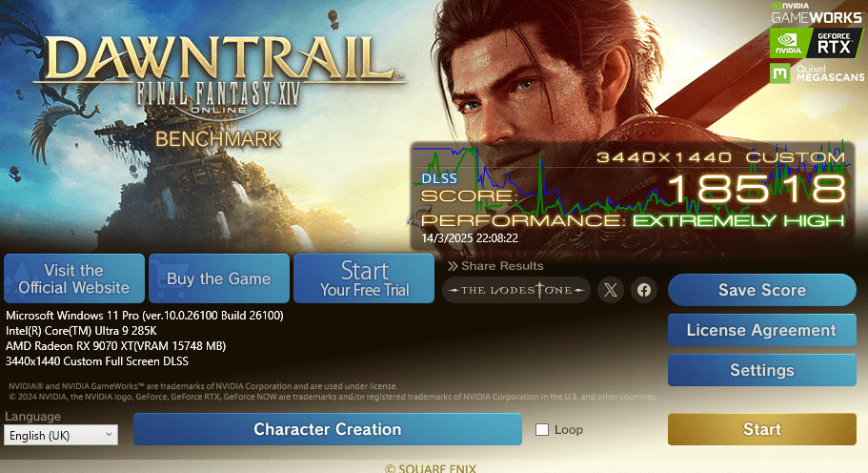View the License Agreement
The width and height of the screenshot is (868, 473).
(761, 330)
